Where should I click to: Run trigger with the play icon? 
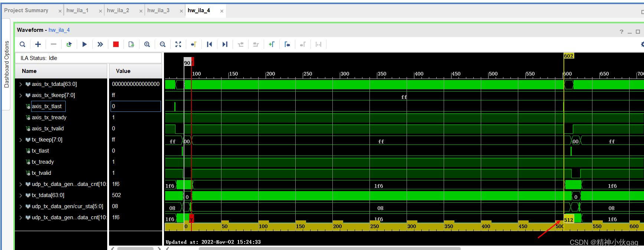[85, 44]
